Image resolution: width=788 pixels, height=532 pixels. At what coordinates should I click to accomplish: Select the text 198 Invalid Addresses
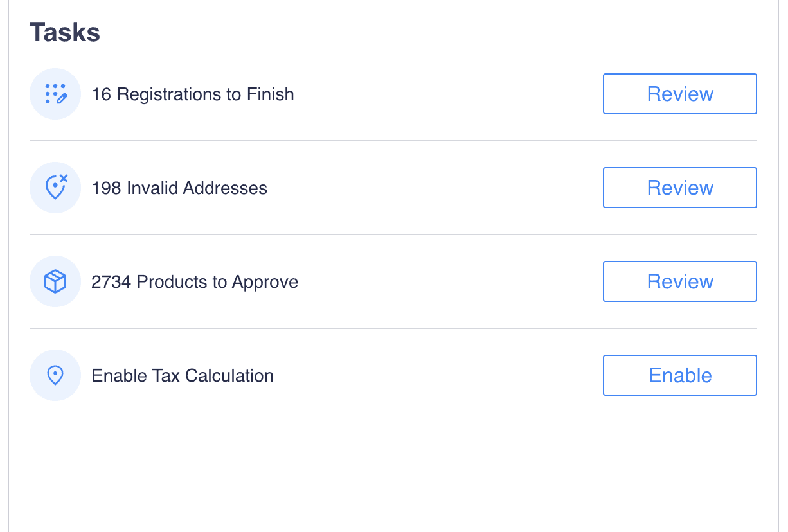[180, 188]
